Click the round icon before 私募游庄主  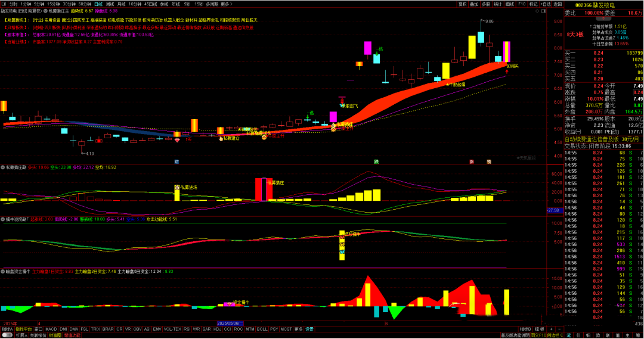[44, 11]
